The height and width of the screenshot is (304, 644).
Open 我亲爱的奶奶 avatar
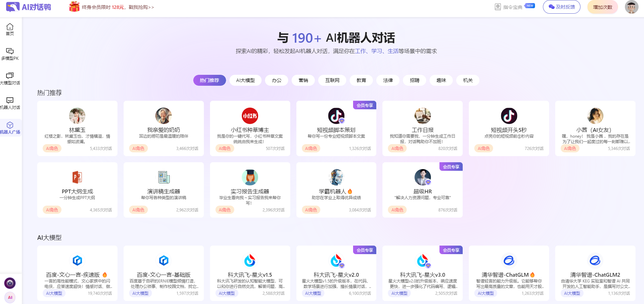(164, 116)
